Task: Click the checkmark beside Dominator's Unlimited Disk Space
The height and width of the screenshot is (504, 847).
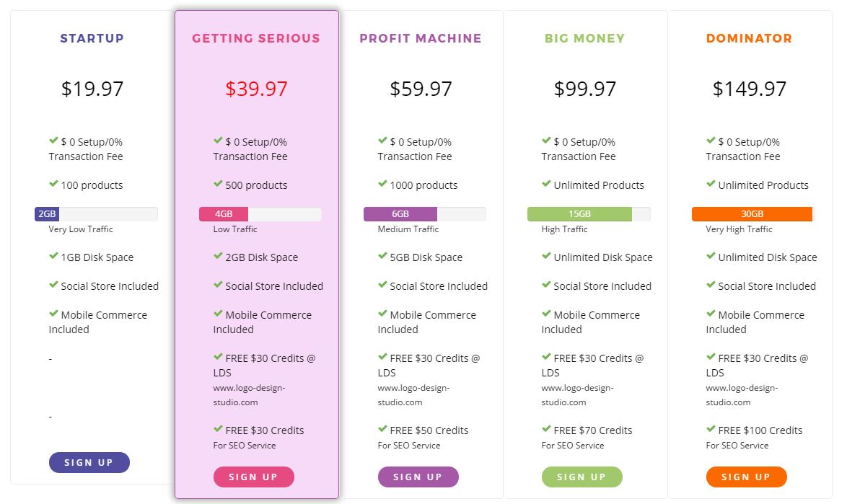Action: click(x=711, y=256)
